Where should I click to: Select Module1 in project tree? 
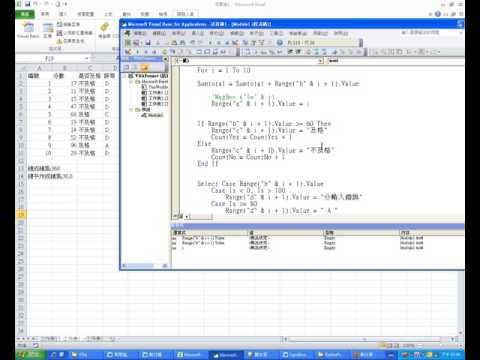(x=152, y=115)
